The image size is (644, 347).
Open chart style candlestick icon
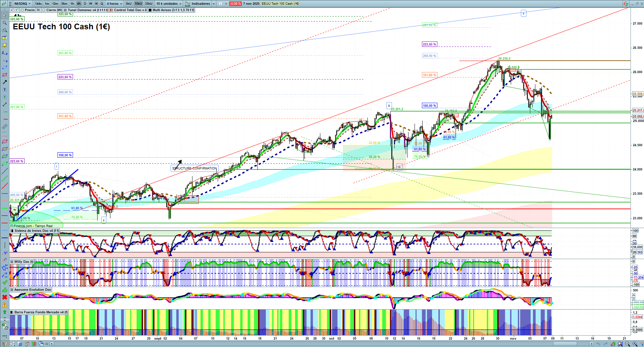point(4,4)
